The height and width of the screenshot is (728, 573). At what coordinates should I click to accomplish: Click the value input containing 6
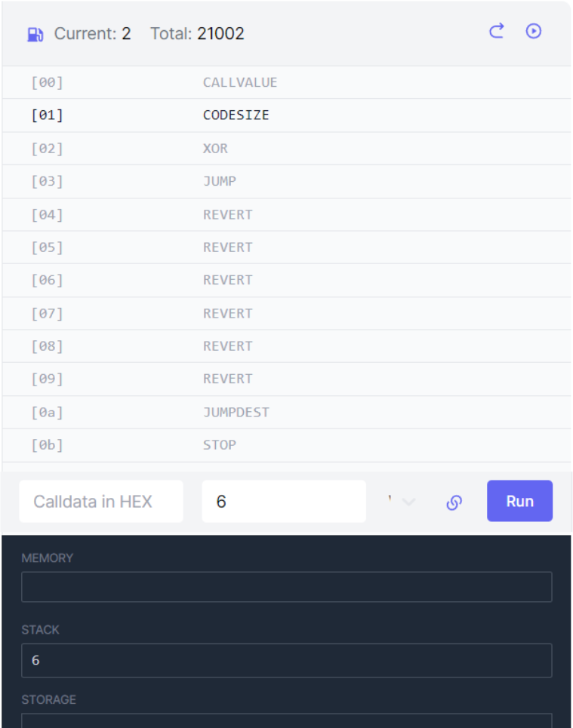tap(284, 502)
